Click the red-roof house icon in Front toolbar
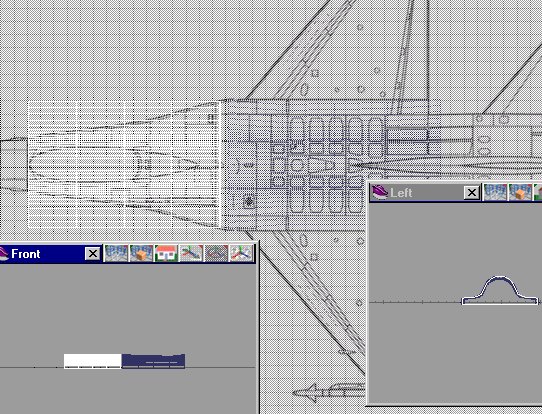This screenshot has width=542, height=414. pyautogui.click(x=166, y=253)
